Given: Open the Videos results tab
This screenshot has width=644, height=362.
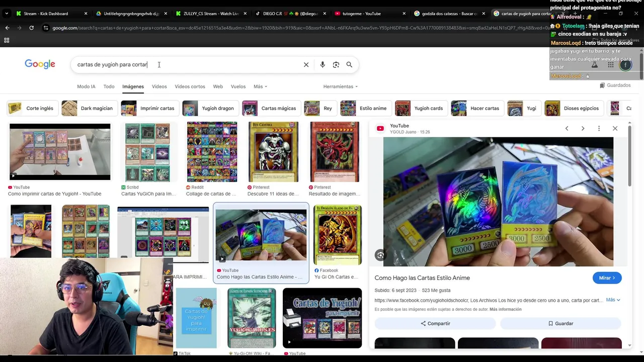Looking at the screenshot, I should [x=159, y=86].
